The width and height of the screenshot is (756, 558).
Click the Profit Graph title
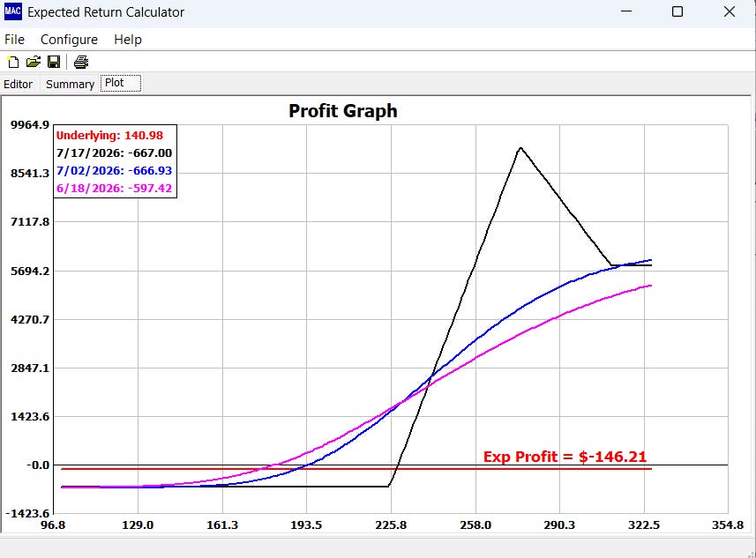(x=343, y=111)
